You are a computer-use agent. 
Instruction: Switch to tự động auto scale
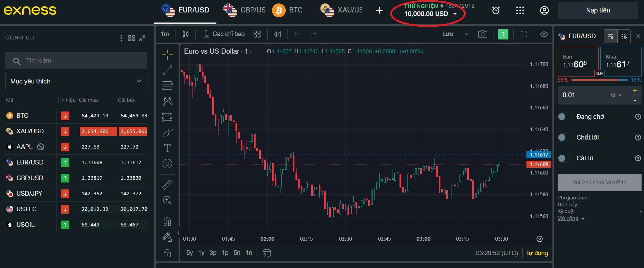click(537, 253)
